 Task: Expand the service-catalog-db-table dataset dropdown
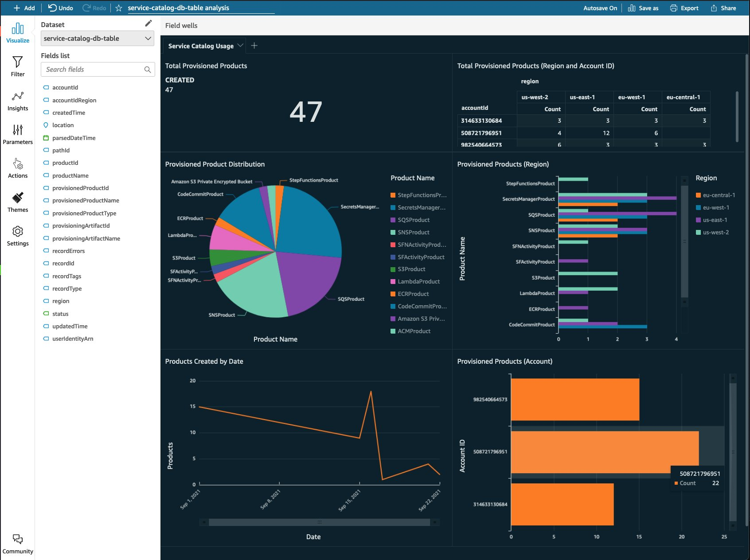click(x=98, y=39)
